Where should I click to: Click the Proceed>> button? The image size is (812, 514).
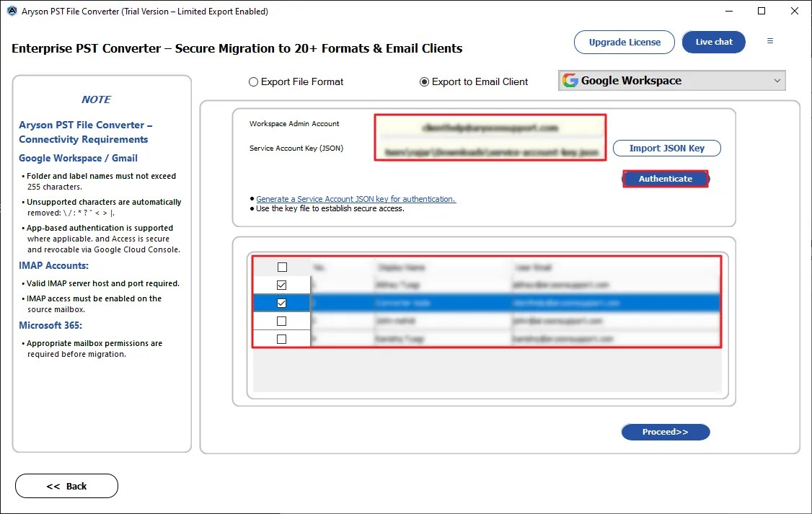pyautogui.click(x=666, y=432)
